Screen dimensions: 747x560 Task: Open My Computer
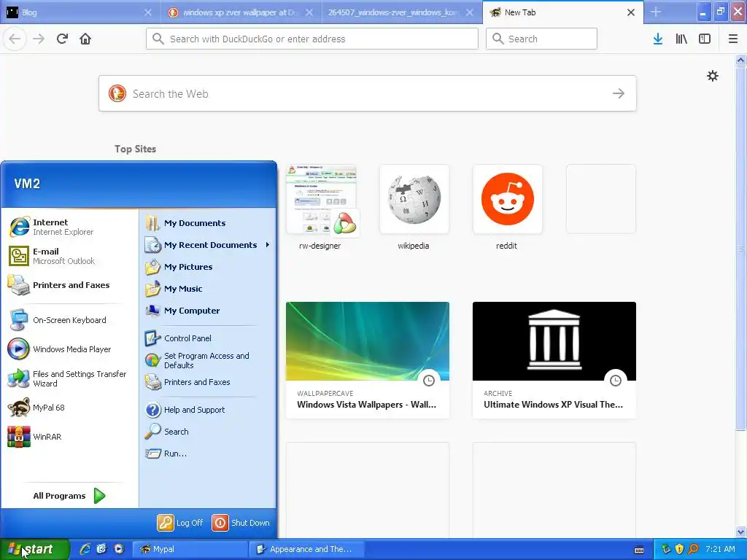pos(208,311)
